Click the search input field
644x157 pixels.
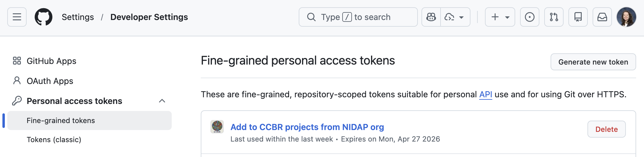pos(358,17)
